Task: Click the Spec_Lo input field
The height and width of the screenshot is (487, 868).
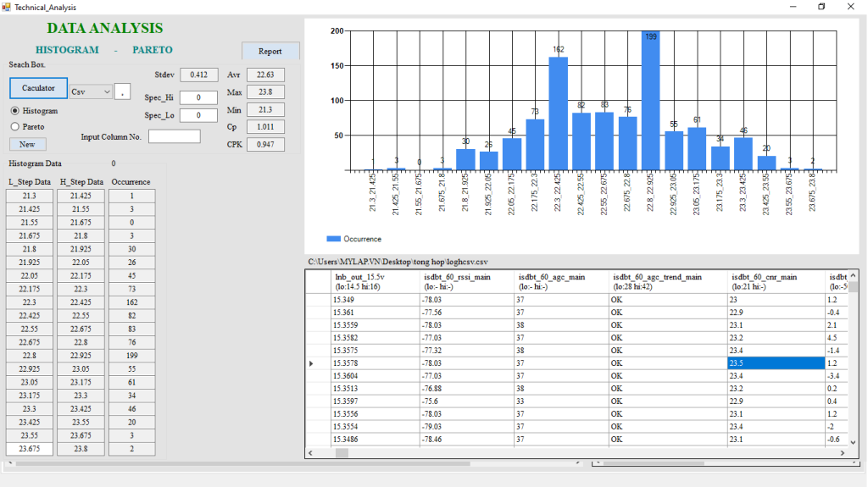Action: pyautogui.click(x=198, y=115)
